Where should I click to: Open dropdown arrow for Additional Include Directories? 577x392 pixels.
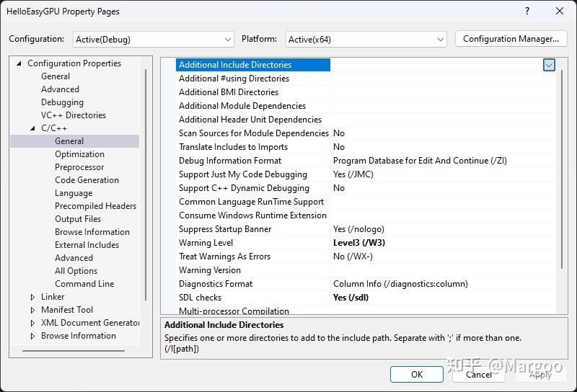point(549,65)
